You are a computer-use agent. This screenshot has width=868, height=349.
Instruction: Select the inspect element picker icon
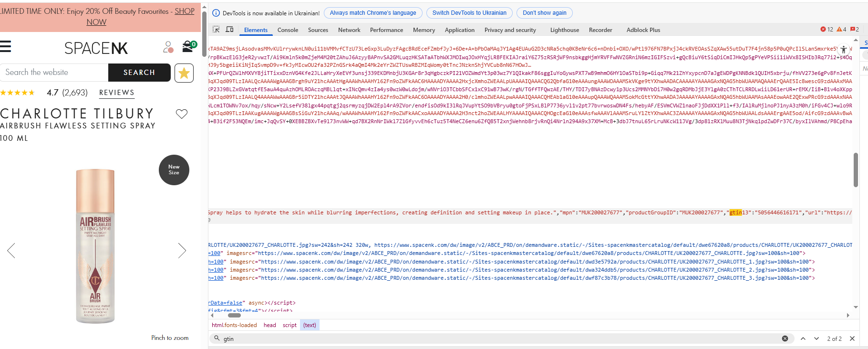pyautogui.click(x=216, y=30)
